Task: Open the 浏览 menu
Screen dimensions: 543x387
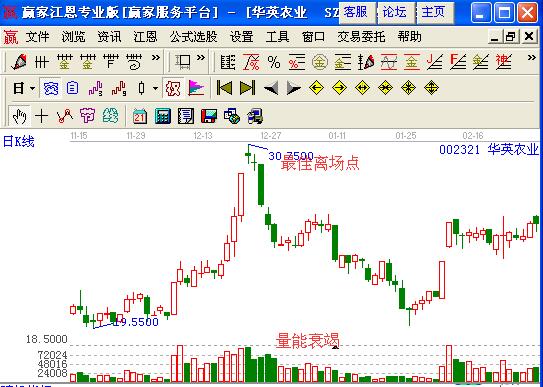Action: pos(73,36)
